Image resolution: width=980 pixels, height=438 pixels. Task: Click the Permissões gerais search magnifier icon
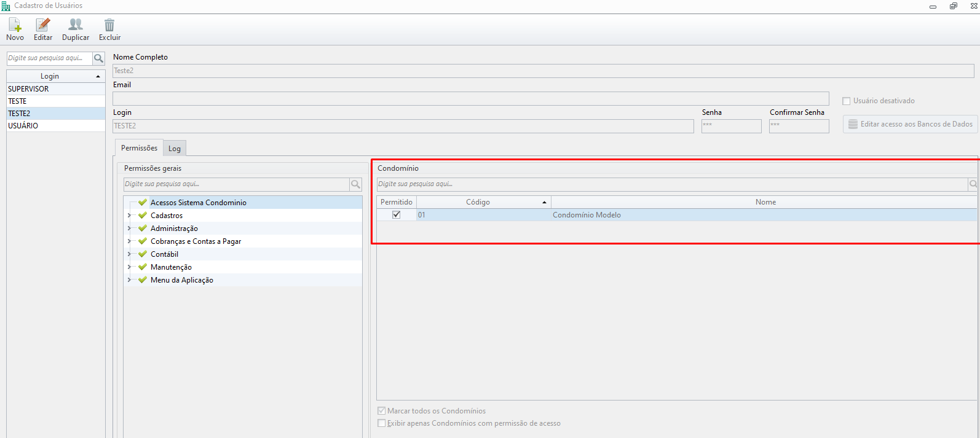click(355, 184)
